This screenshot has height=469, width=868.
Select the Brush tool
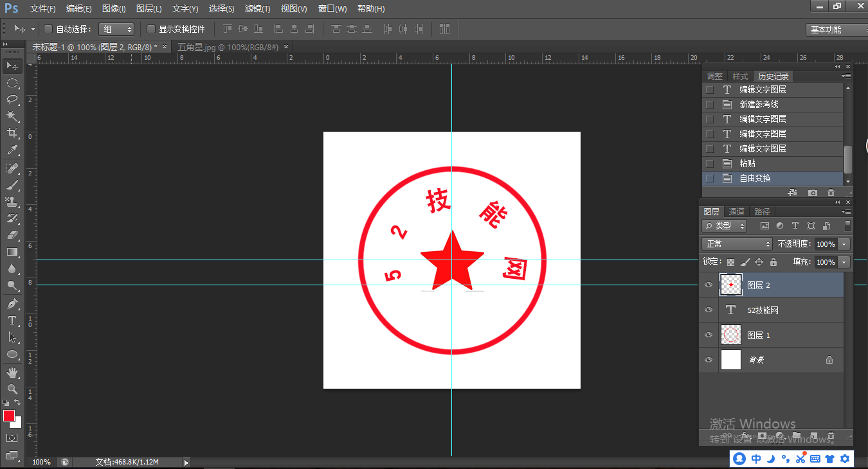tap(12, 185)
